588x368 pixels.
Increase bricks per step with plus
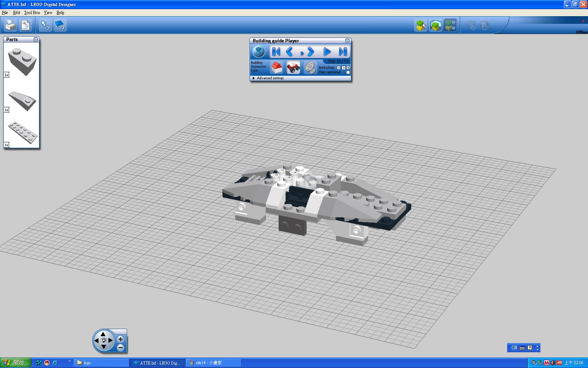(x=348, y=68)
